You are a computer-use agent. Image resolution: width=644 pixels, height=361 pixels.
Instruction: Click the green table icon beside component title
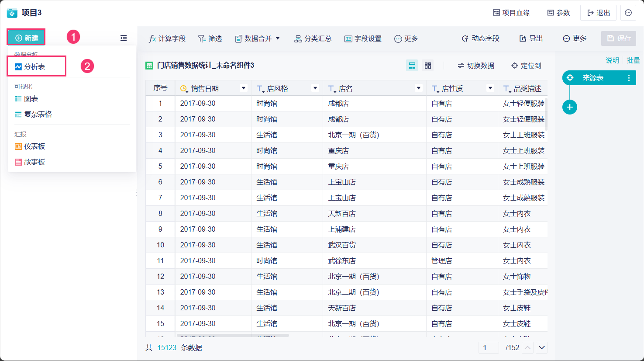pos(149,66)
